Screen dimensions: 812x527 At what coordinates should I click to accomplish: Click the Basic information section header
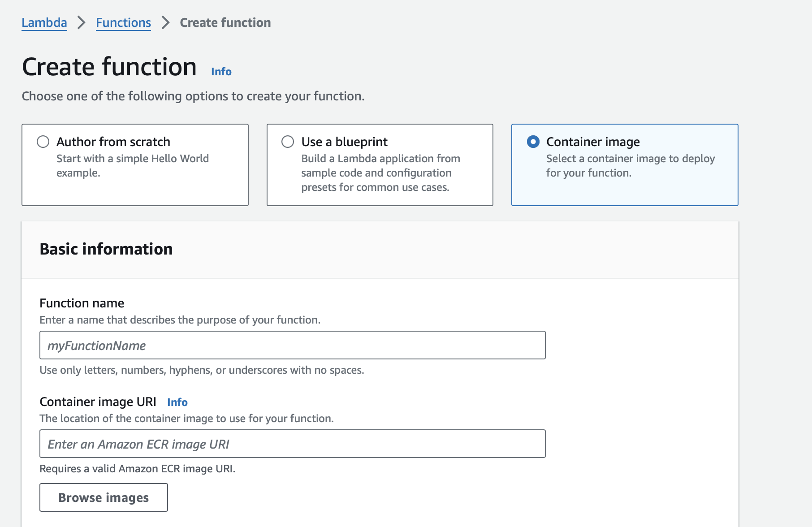click(106, 249)
